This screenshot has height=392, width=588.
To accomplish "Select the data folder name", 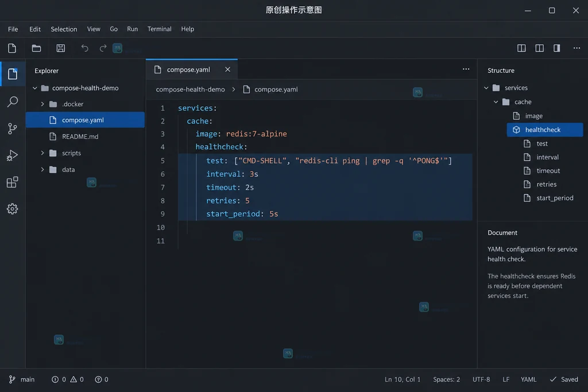I will [68, 169].
